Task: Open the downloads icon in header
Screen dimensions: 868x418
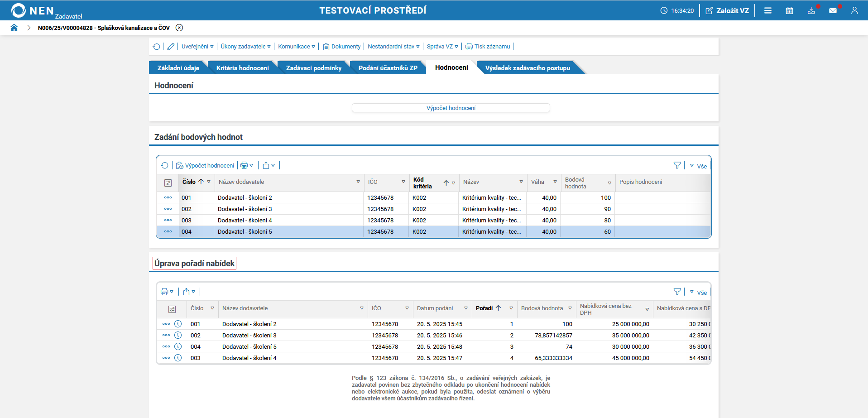Action: click(811, 10)
